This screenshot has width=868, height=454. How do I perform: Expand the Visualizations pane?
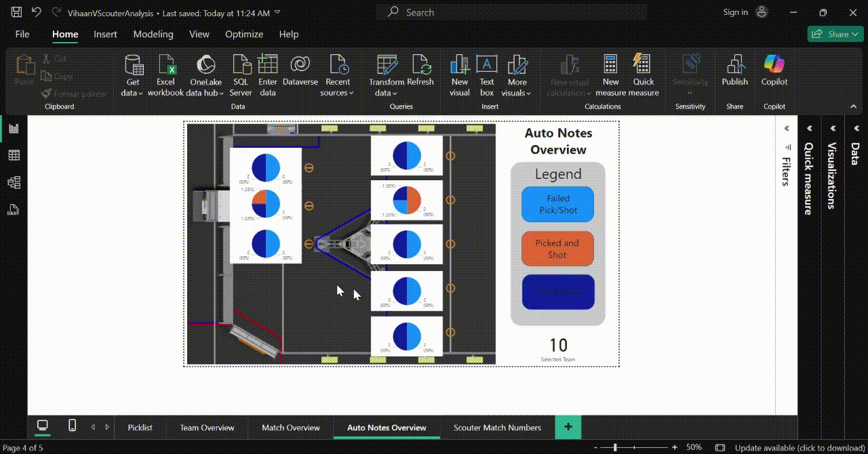coord(833,128)
